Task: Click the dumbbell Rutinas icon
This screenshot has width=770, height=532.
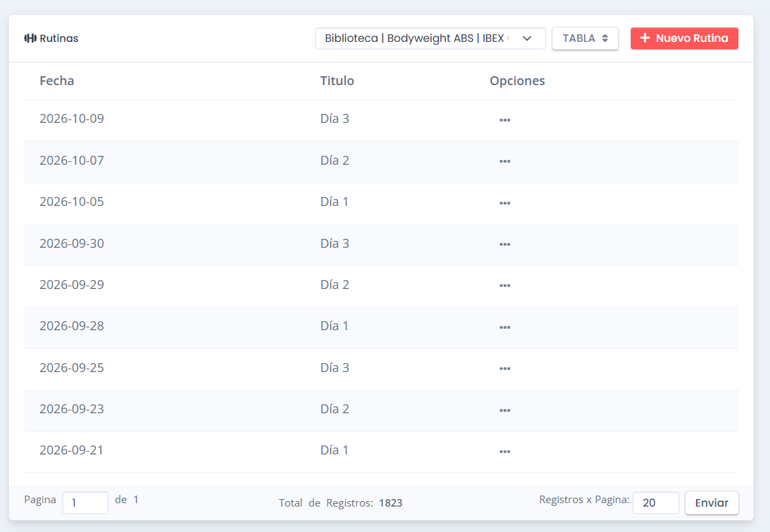Action: click(x=30, y=38)
